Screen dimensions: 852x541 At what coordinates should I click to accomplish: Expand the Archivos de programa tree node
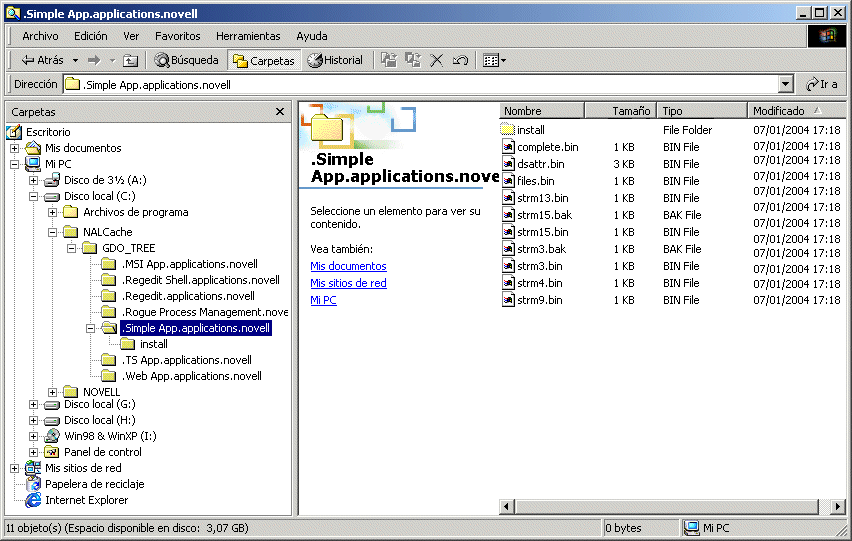coord(52,212)
